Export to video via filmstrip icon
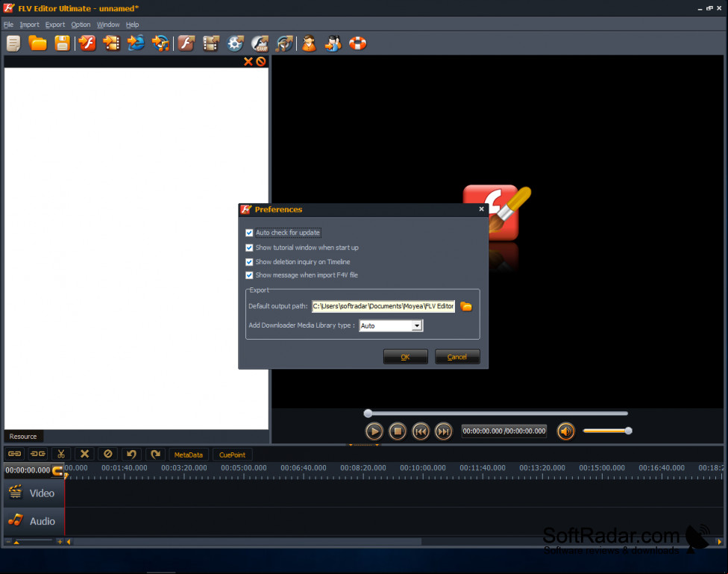 211,43
